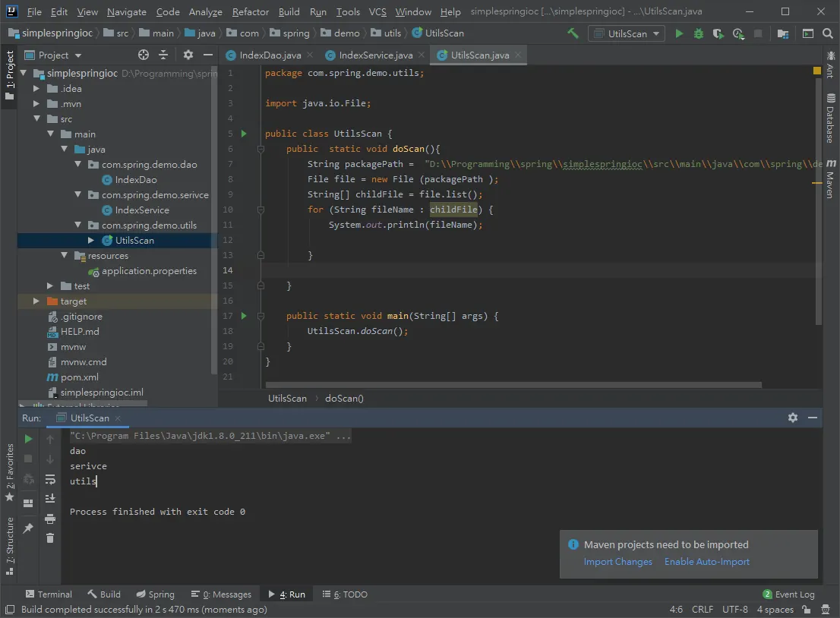Viewport: 840px width, 618px height.
Task: Click the run gutter arrow beside main method
Action: [x=244, y=316]
